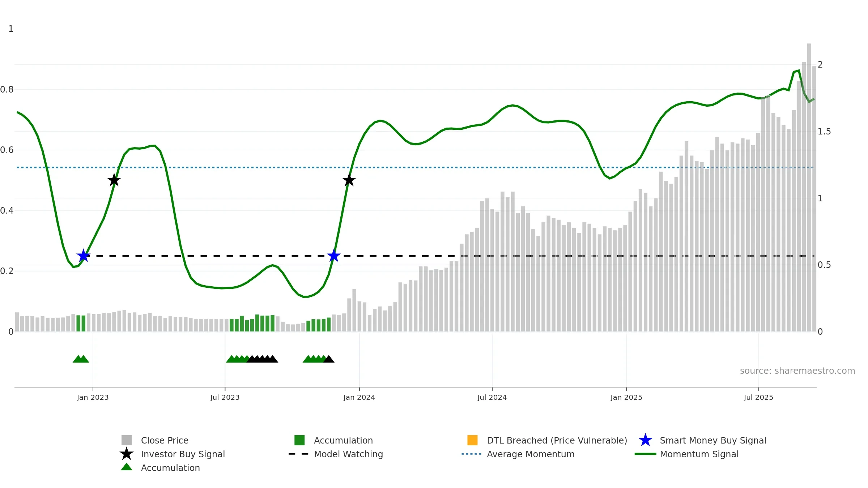The height and width of the screenshot is (488, 868).
Task: Click the green triangle Accumulation legend icon
Action: click(x=127, y=467)
